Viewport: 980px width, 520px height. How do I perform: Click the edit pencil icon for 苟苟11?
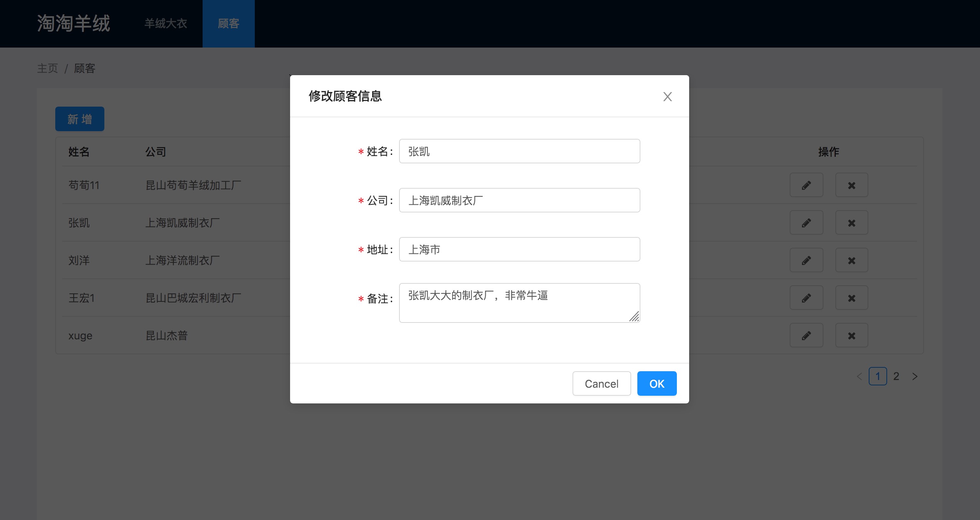pos(806,185)
